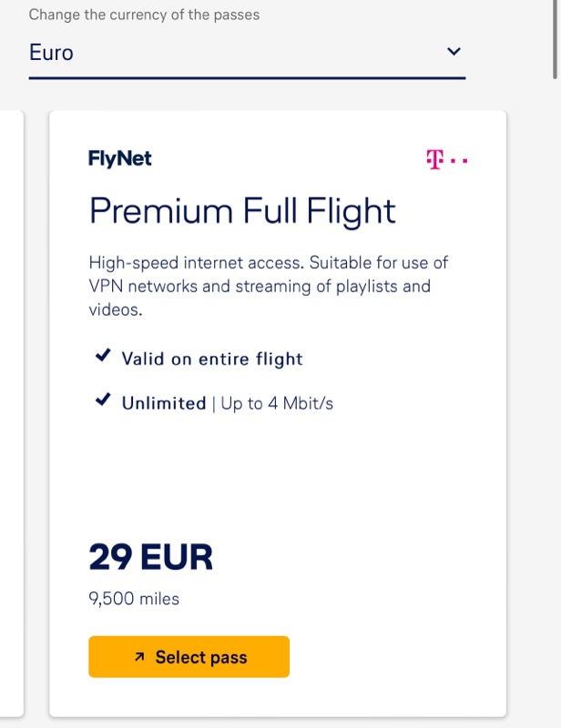
Task: Click the checkmark beside Valid on entire flight
Action: (103, 355)
